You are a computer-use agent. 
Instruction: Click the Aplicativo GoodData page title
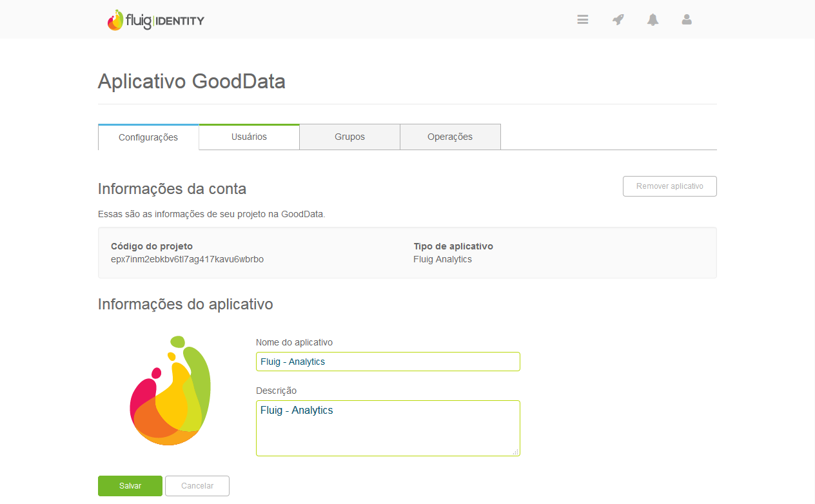191,82
